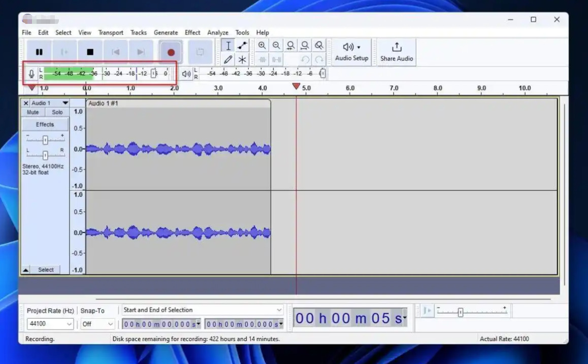Image resolution: width=588 pixels, height=364 pixels.
Task: Close the Audio 1 track with X
Action: pyautogui.click(x=25, y=103)
